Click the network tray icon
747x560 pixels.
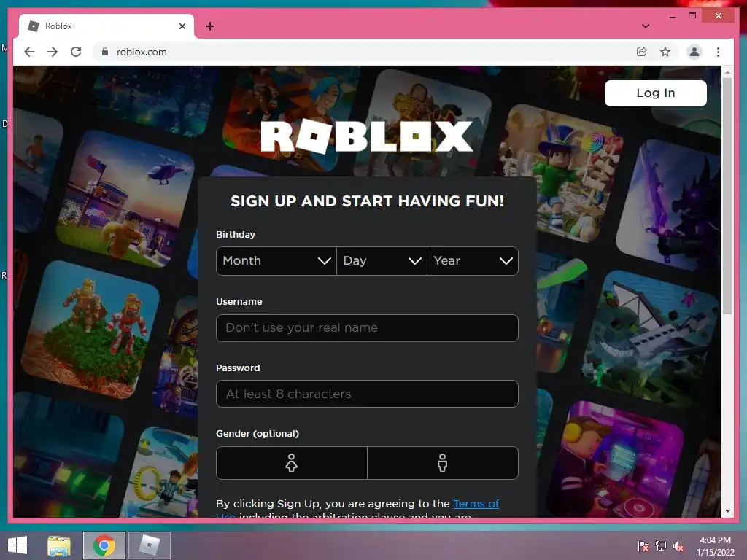[661, 545]
